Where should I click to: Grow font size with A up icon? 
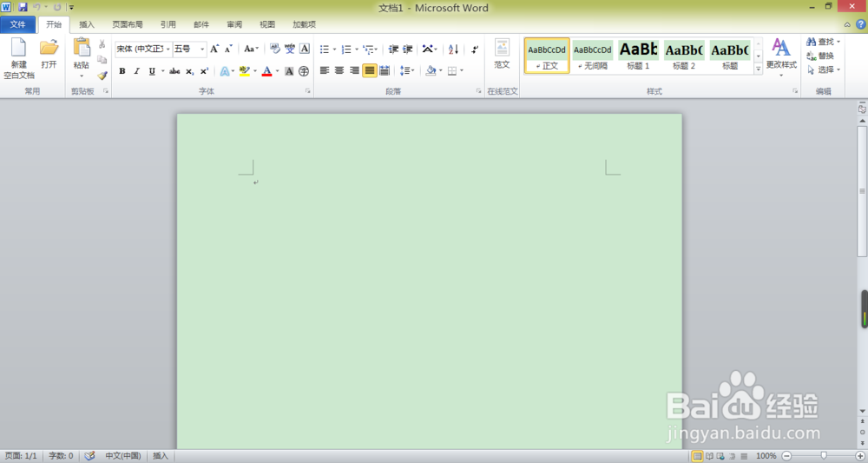[x=214, y=49]
